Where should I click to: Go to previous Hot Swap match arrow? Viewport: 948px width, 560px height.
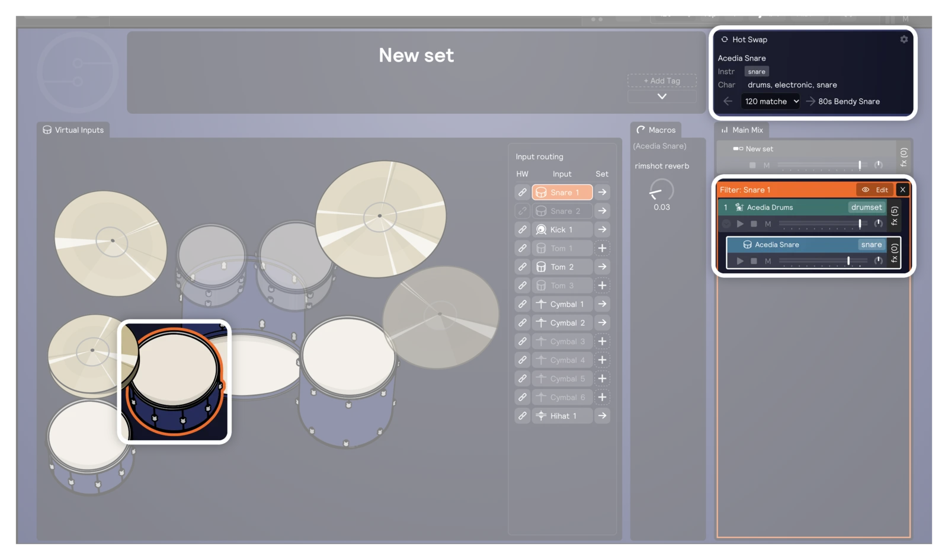728,101
